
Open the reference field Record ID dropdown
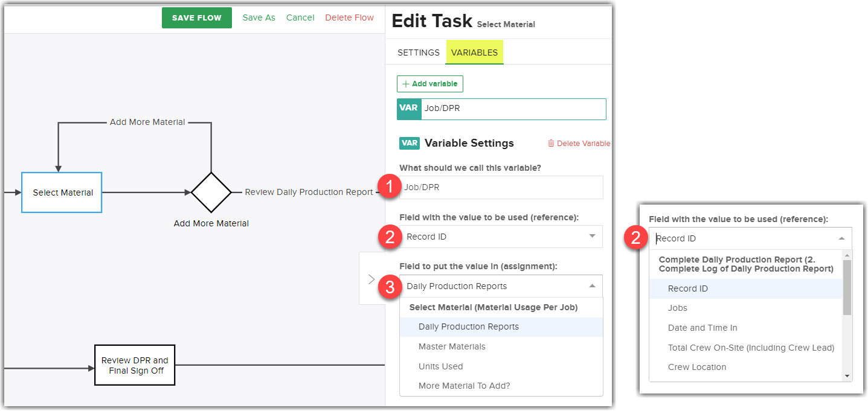tap(501, 237)
